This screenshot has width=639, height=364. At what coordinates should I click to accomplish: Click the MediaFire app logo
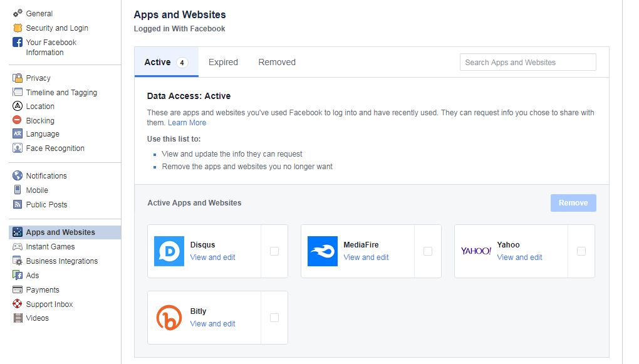pyautogui.click(x=323, y=251)
